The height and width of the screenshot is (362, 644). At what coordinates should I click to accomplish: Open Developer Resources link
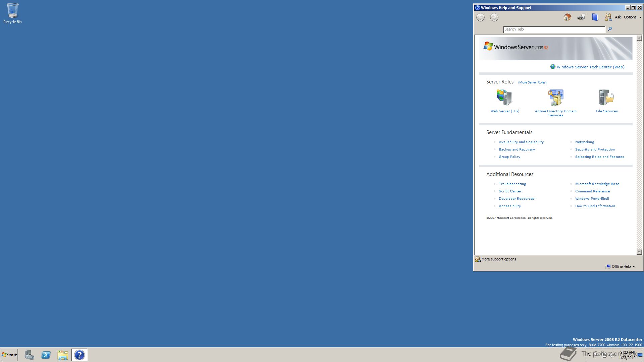[517, 199]
